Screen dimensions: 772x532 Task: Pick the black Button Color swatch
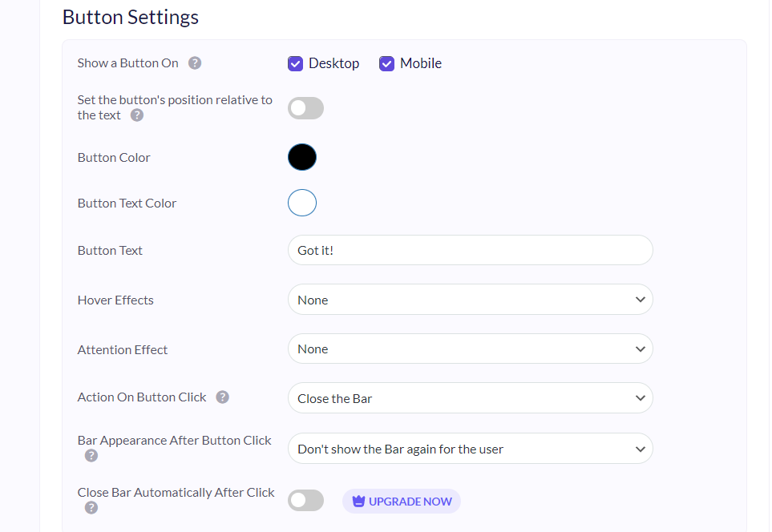tap(302, 157)
